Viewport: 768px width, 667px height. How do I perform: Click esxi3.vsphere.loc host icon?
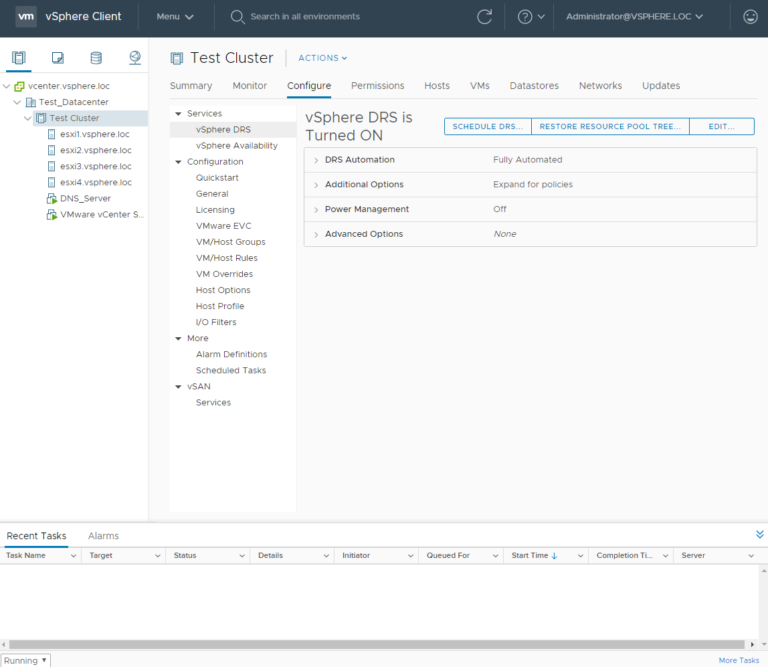[51, 167]
